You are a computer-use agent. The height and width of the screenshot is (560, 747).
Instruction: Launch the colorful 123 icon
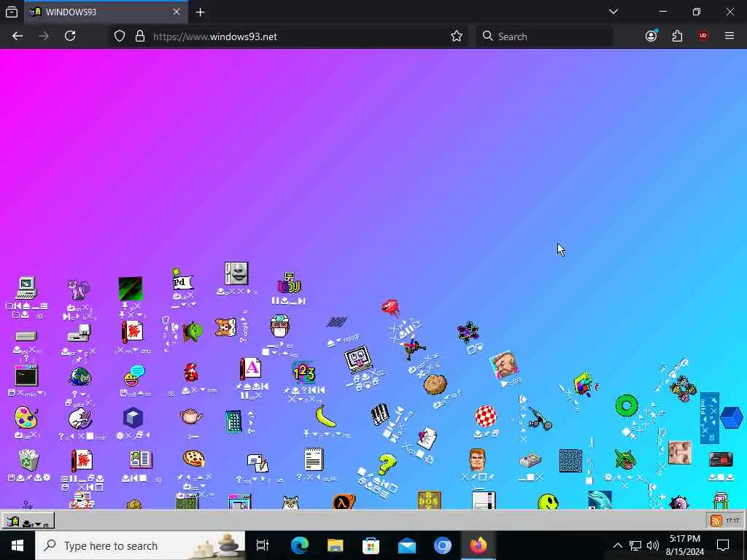click(304, 373)
